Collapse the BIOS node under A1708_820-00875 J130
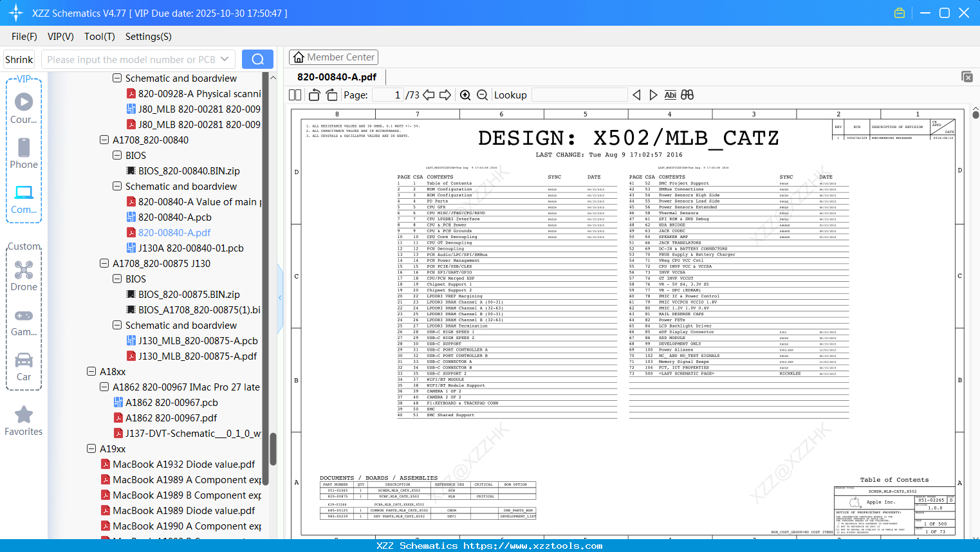This screenshot has width=980, height=552. [117, 279]
